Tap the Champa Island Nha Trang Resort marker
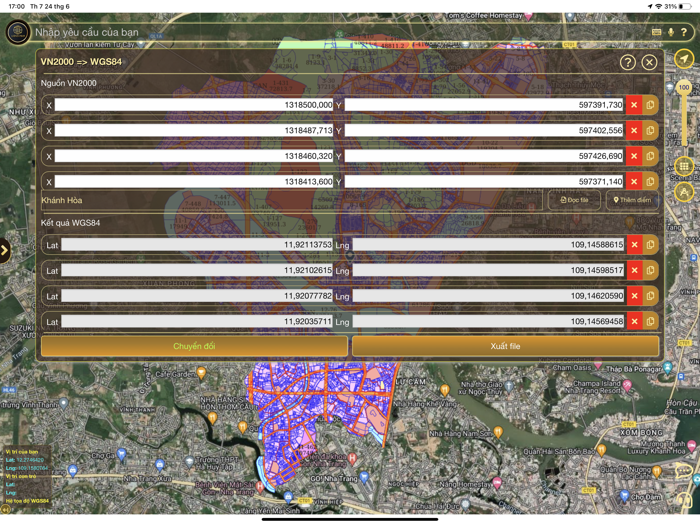The width and height of the screenshot is (700, 525). (x=627, y=386)
